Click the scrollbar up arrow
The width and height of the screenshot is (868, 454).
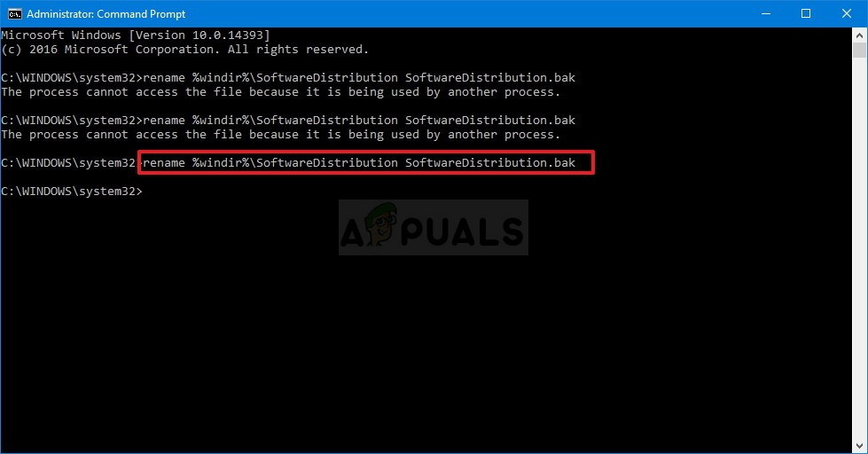(859, 35)
